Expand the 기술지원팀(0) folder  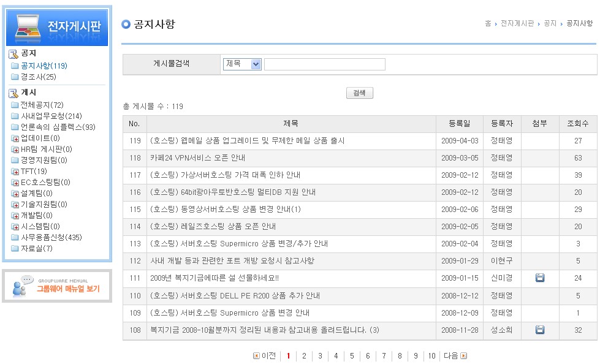[15, 205]
